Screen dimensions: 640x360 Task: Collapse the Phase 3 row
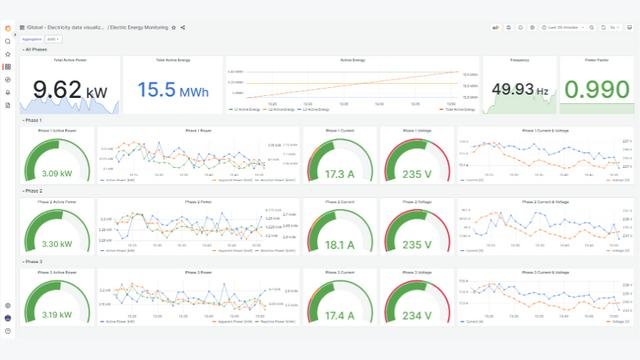point(32,262)
